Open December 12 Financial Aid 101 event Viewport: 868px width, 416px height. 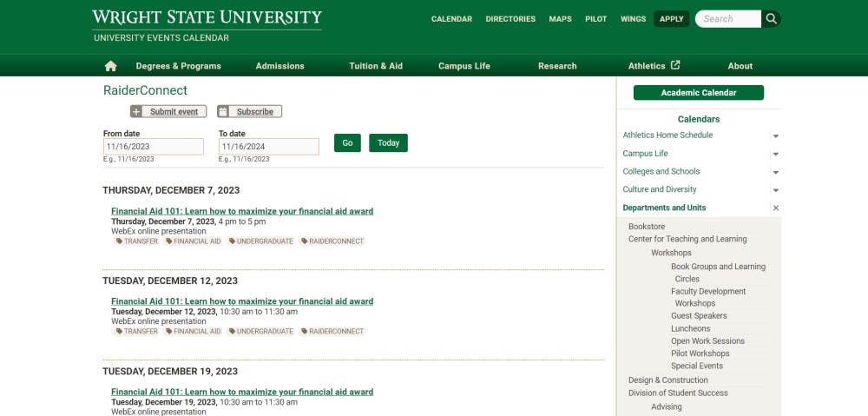242,301
